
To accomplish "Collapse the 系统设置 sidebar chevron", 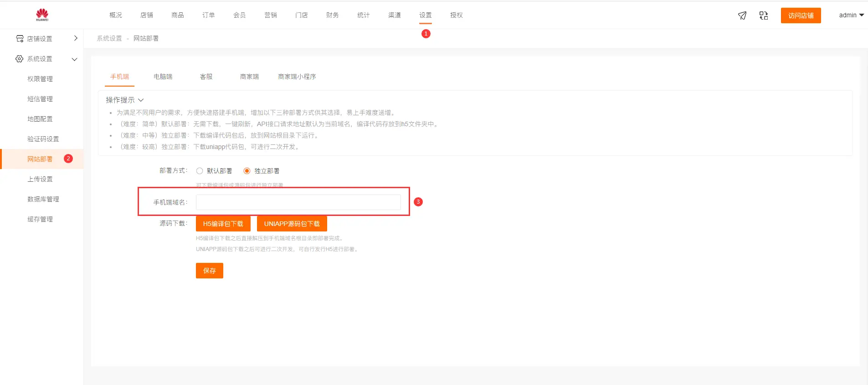I will click(x=75, y=59).
